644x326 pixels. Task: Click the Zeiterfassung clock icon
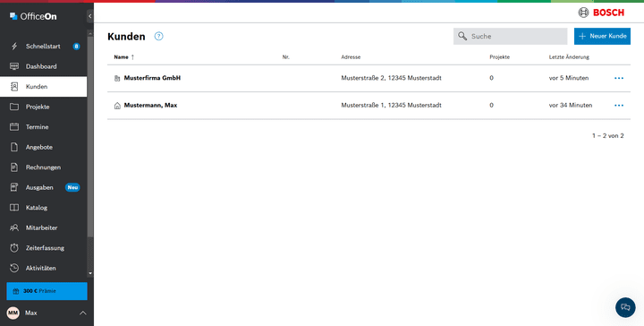pos(14,248)
